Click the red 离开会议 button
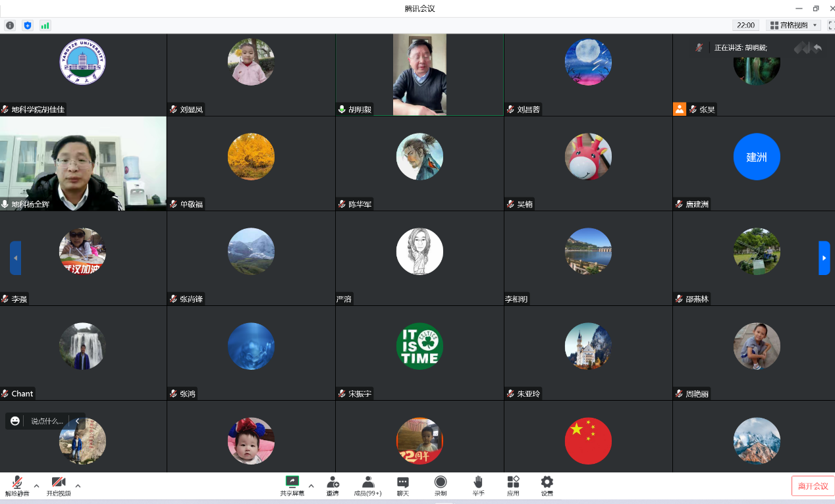This screenshot has width=835, height=504. tap(813, 486)
